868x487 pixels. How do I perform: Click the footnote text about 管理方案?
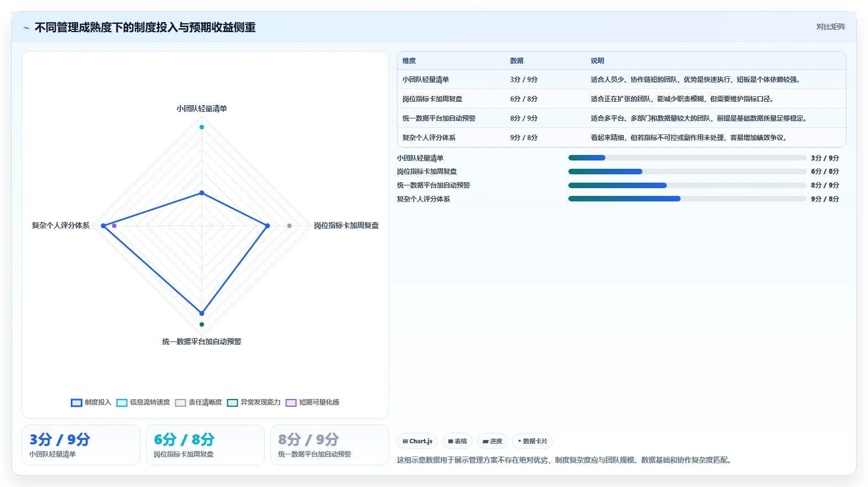click(x=566, y=460)
